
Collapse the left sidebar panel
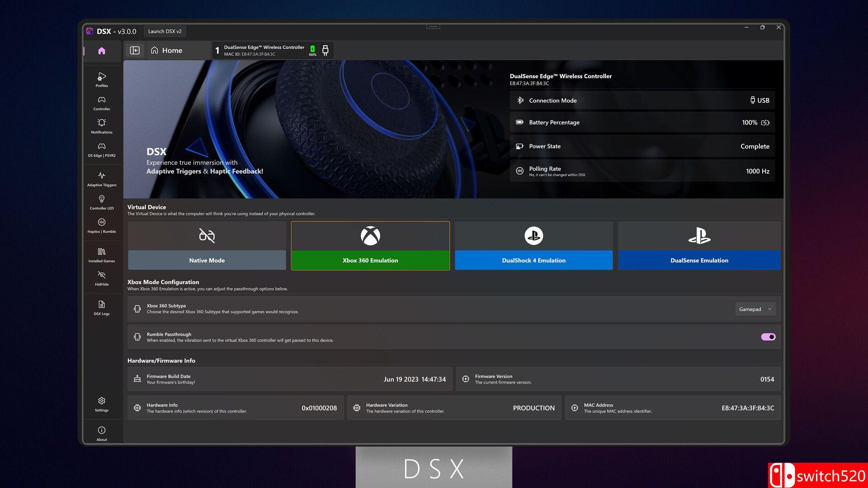(135, 50)
